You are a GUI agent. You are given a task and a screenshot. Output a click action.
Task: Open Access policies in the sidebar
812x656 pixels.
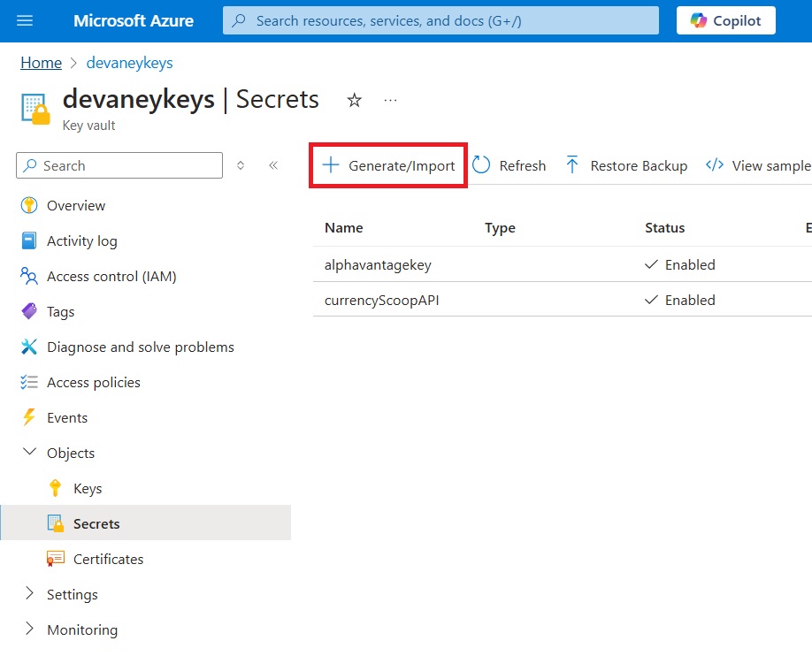93,382
